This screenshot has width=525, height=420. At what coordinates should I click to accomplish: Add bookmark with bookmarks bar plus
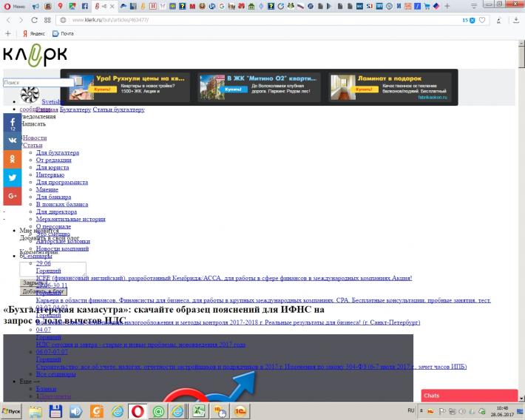pos(7,33)
